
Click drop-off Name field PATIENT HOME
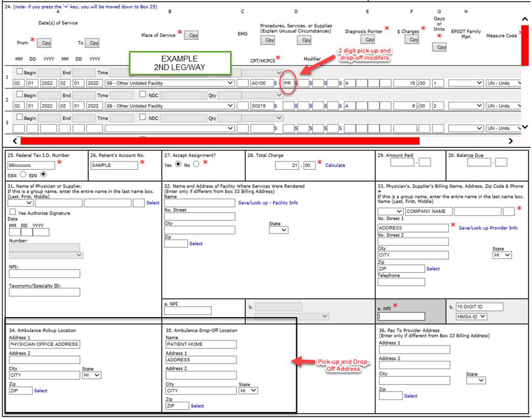[x=201, y=344]
